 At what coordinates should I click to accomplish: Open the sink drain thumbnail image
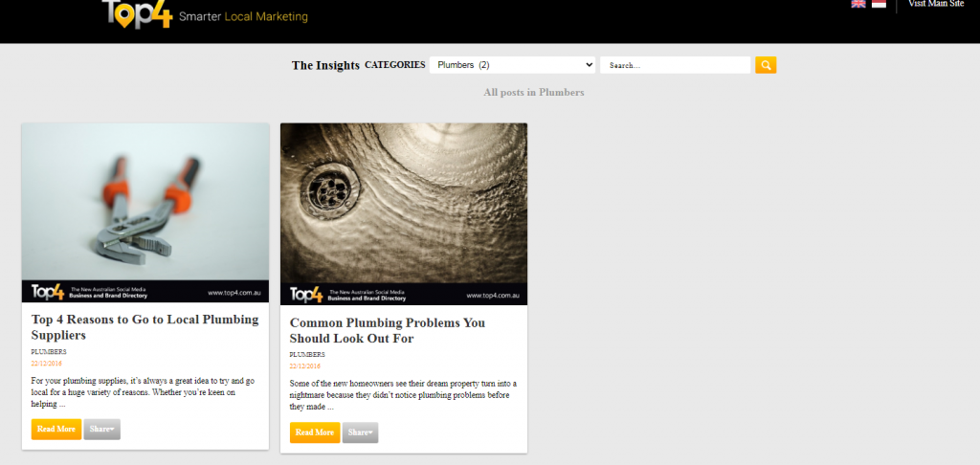(x=404, y=213)
